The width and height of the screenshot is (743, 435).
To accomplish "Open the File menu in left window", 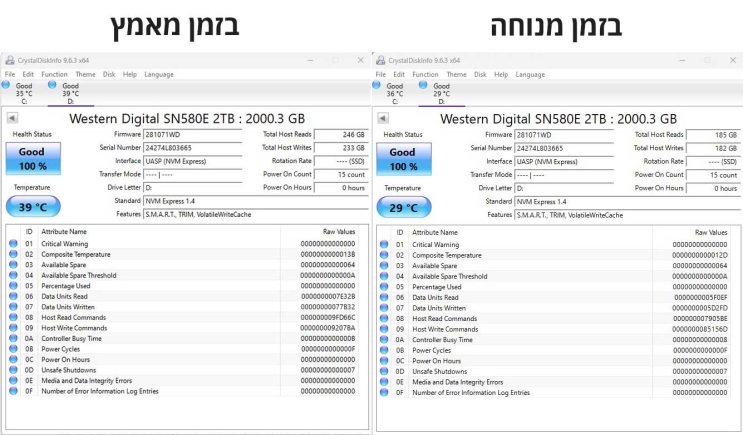I will (x=10, y=74).
